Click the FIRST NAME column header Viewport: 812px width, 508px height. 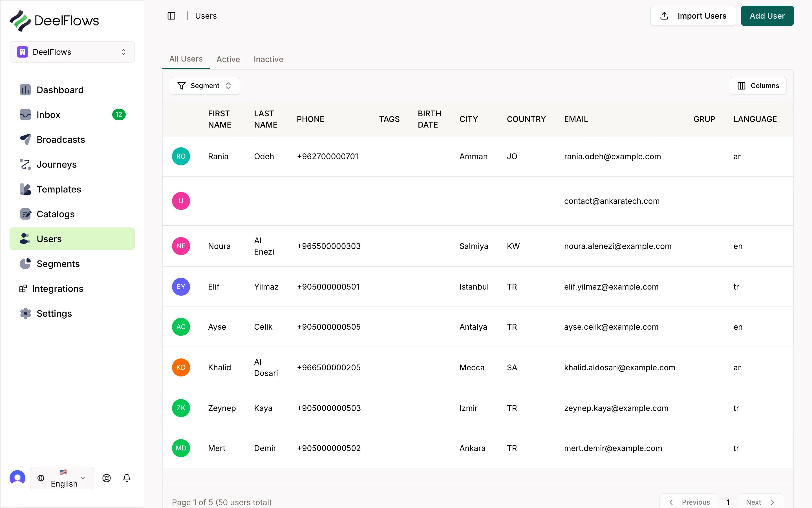[x=220, y=119]
